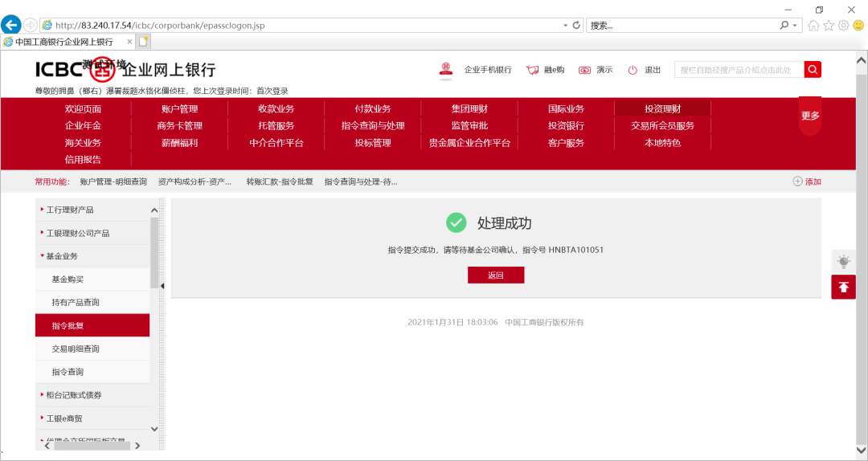Refresh the page in address bar
This screenshot has width=868, height=461.
coord(576,26)
